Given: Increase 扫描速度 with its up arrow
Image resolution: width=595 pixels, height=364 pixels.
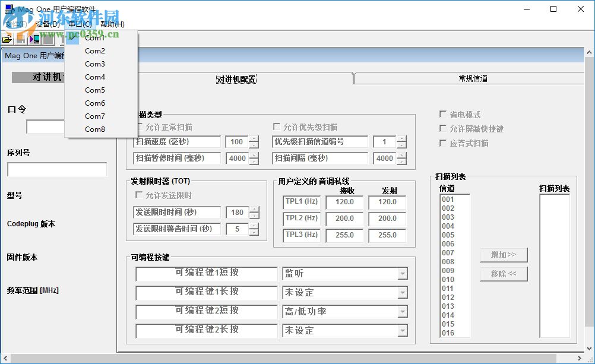Looking at the screenshot, I should click(254, 138).
